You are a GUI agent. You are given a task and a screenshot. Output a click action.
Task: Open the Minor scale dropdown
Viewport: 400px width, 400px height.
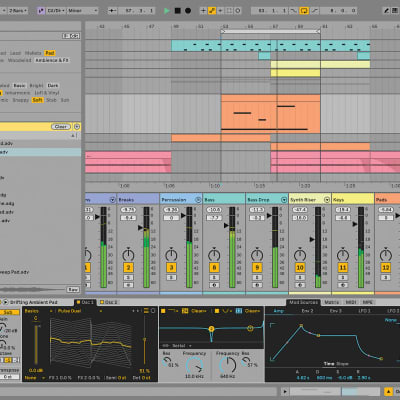(x=82, y=11)
